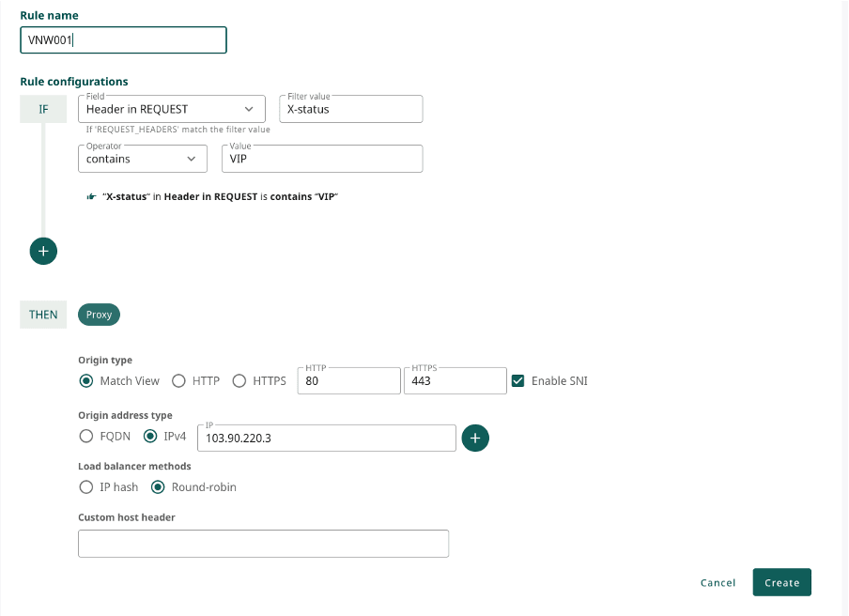Choose FQDN origin address type
Screen dimensions: 849x616
point(86,437)
